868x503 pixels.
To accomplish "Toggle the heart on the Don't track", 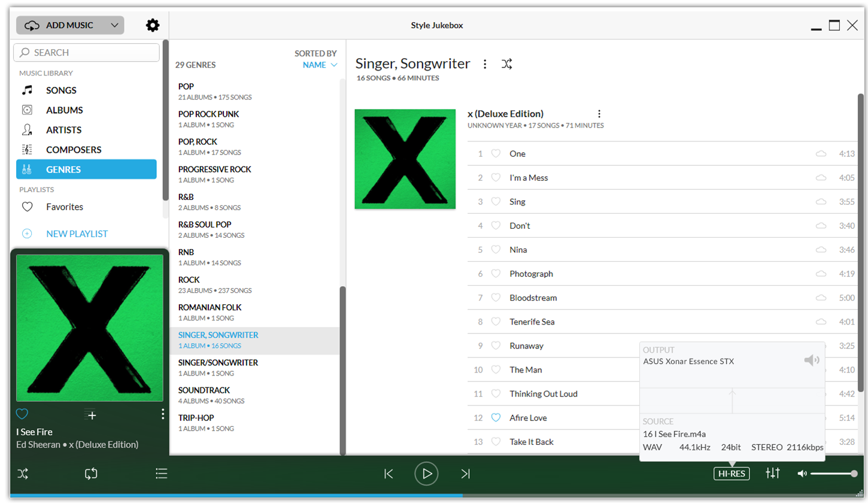I will [x=496, y=226].
